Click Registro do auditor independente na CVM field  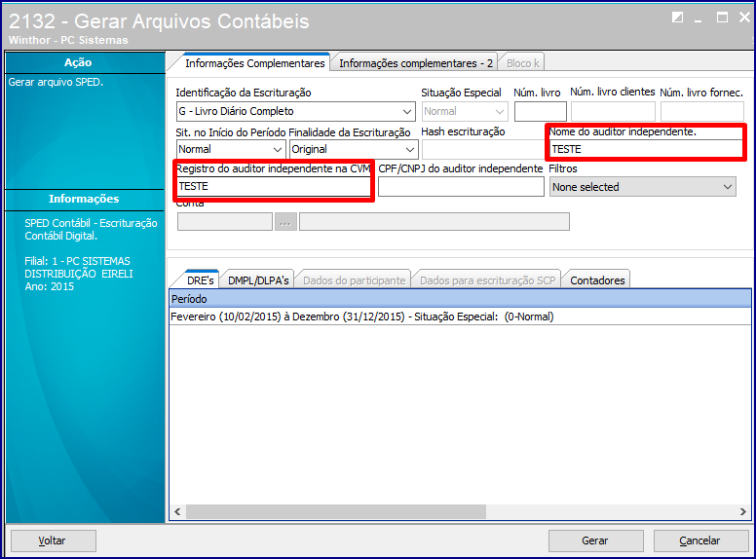(274, 186)
